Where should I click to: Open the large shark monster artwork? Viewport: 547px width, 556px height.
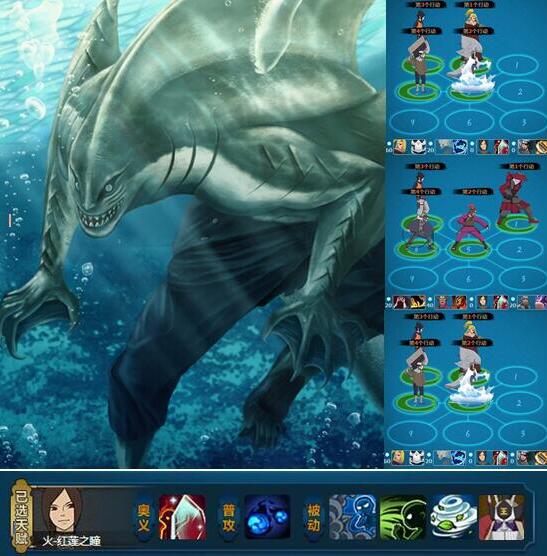click(192, 234)
